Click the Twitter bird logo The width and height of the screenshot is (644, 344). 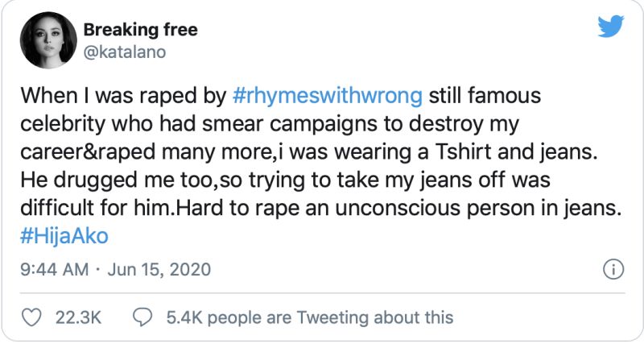point(611,27)
